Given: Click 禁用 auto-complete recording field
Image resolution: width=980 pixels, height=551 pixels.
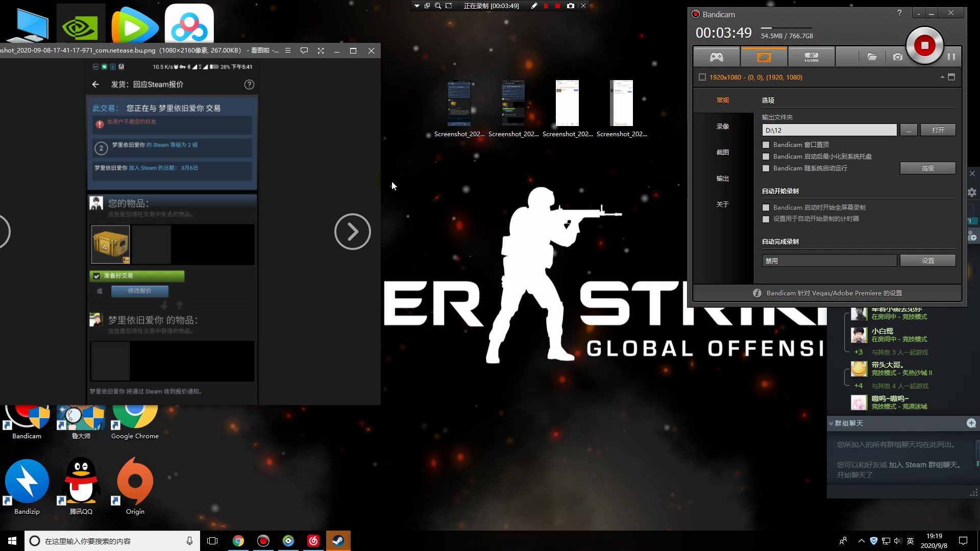Looking at the screenshot, I should click(829, 261).
